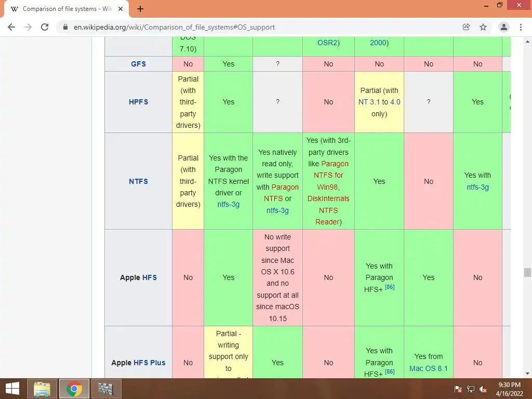This screenshot has width=532, height=399.
Task: Open volume muted speaker tray icon
Action: tap(483, 389)
